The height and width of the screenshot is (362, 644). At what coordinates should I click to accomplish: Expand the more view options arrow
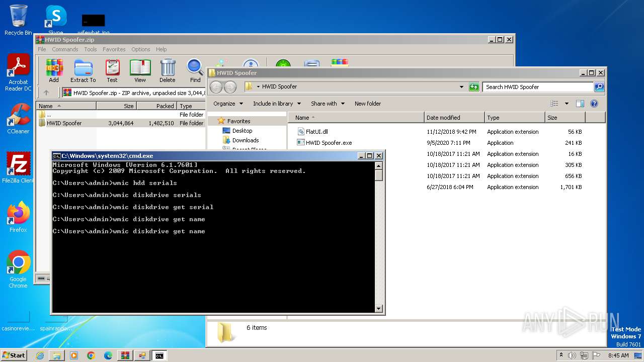pos(567,104)
